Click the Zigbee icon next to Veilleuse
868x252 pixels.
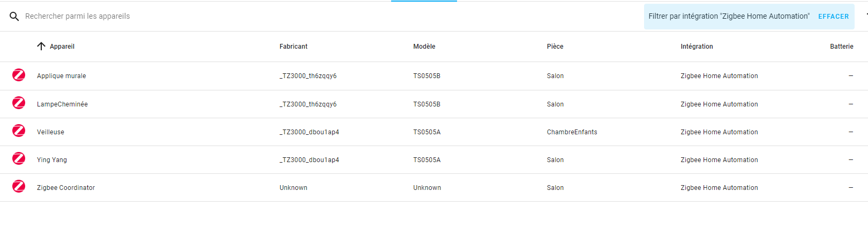(19, 131)
